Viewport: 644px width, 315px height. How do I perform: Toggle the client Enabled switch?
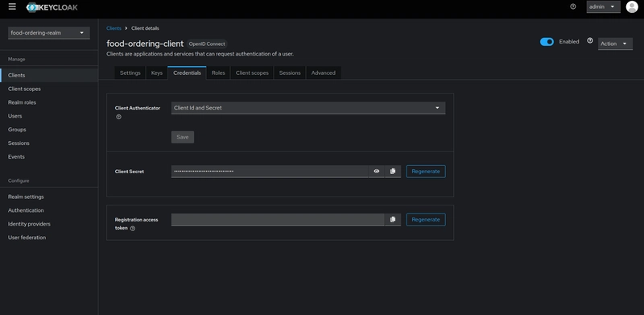coord(547,42)
